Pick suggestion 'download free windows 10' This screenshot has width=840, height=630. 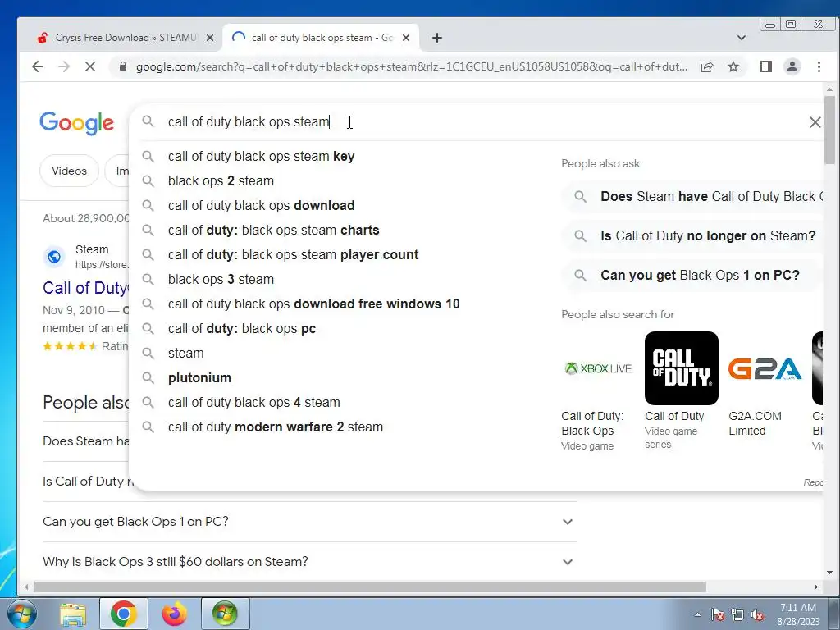pyautogui.click(x=313, y=304)
